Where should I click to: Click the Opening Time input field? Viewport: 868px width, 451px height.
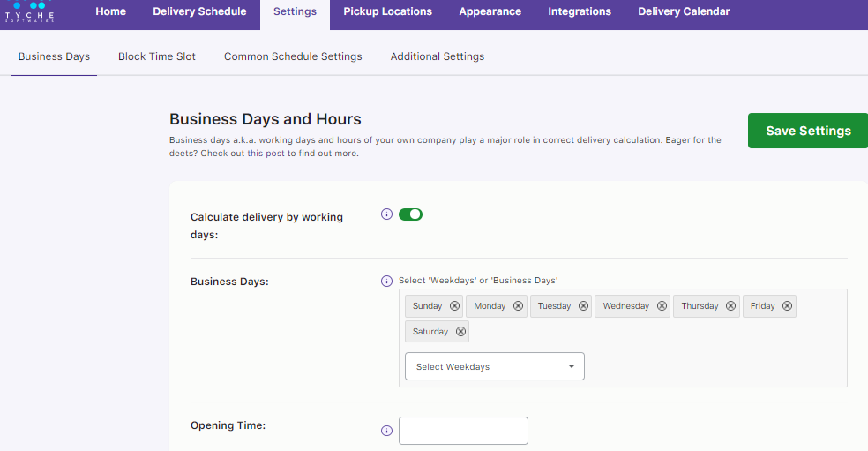click(463, 431)
